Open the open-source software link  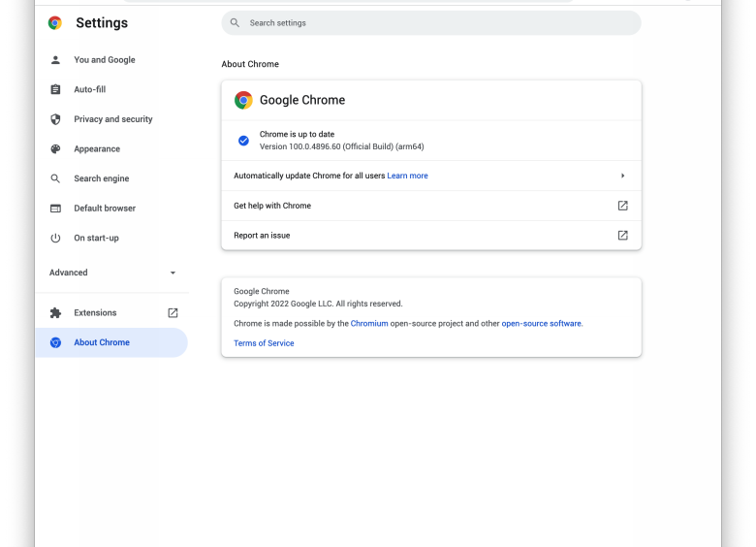tap(541, 323)
